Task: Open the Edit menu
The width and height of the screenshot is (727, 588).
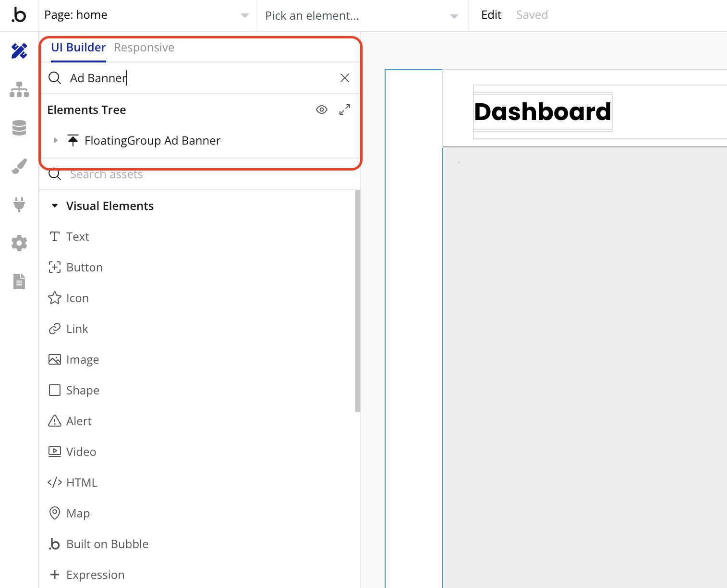Action: pos(491,15)
